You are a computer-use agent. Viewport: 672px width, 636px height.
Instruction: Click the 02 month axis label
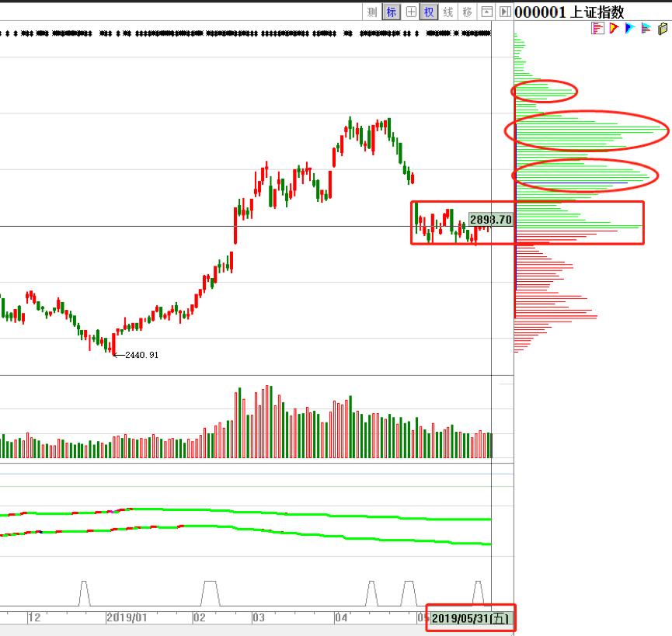click(200, 617)
